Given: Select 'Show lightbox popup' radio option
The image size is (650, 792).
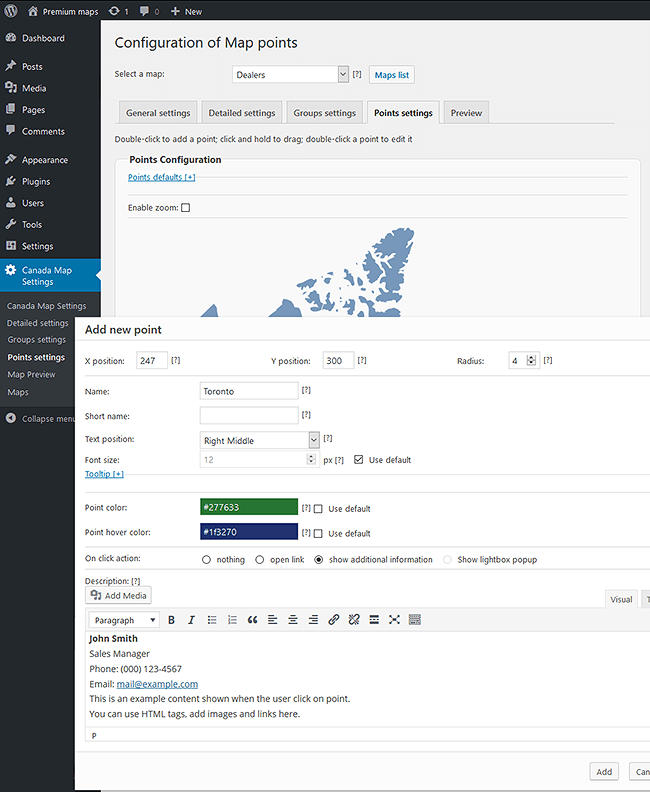Looking at the screenshot, I should pos(447,560).
